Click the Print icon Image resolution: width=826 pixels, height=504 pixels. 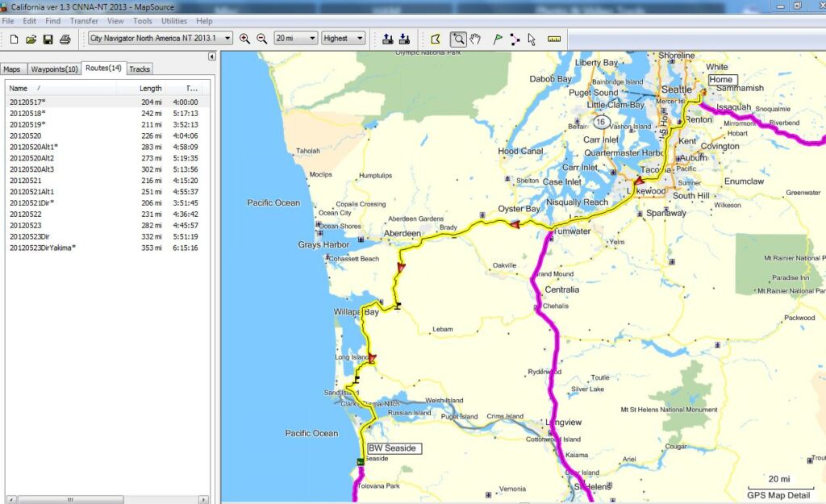coord(65,39)
